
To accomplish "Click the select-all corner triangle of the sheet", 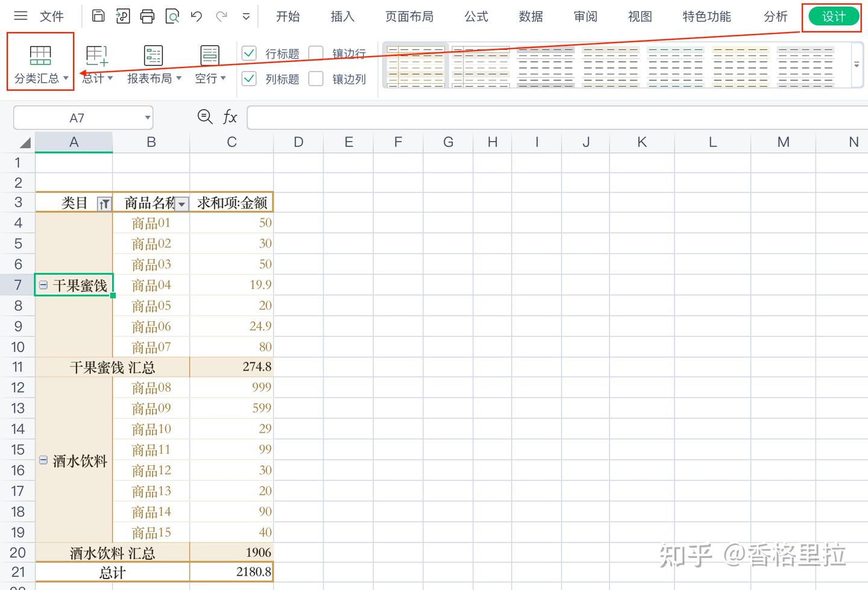I will click(24, 142).
